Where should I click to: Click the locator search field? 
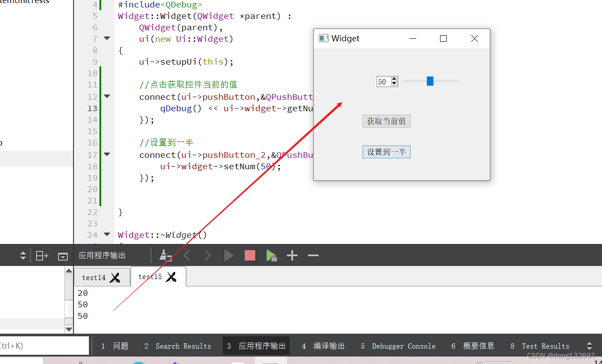coord(44,346)
